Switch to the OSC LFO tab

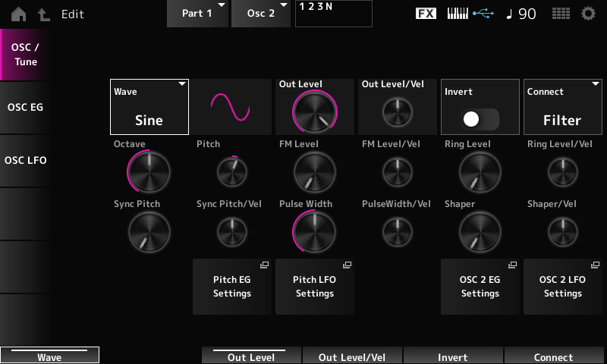coord(26,160)
